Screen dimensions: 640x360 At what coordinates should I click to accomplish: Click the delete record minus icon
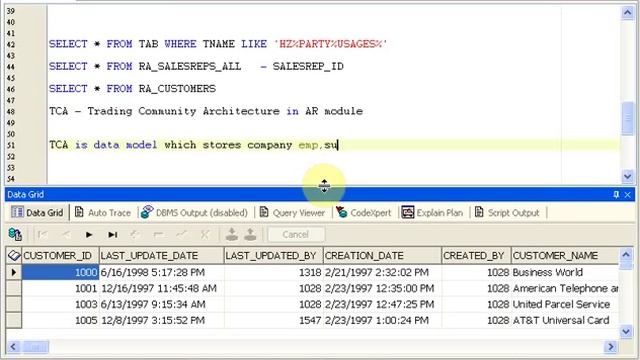(158, 234)
